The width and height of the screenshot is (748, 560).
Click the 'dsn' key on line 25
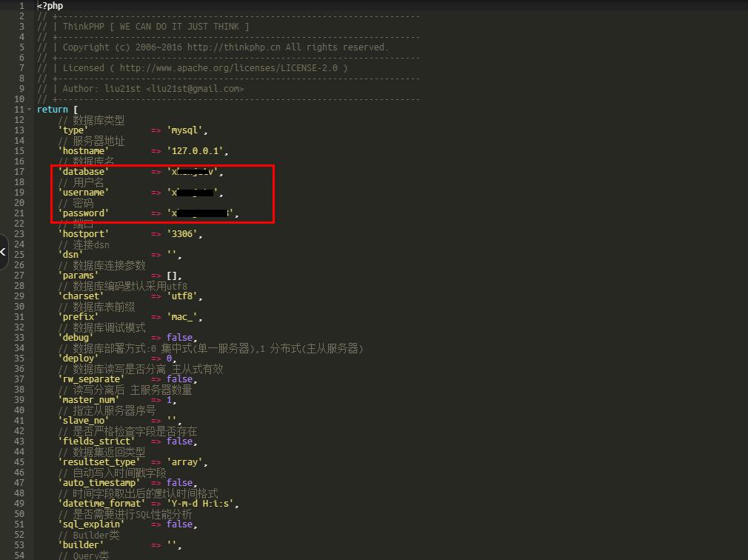[70, 255]
